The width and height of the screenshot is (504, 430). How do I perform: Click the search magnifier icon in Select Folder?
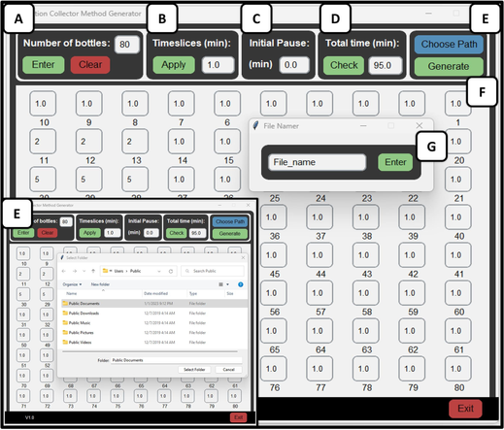click(187, 271)
